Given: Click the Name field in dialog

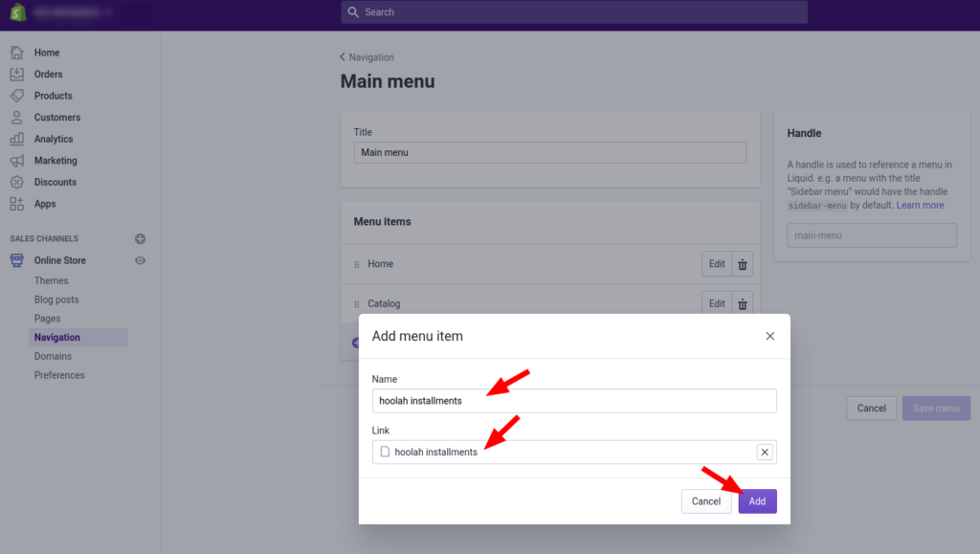Looking at the screenshot, I should click(574, 401).
